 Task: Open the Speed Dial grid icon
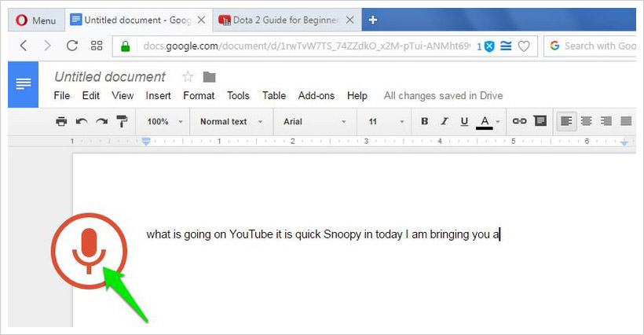click(x=97, y=46)
